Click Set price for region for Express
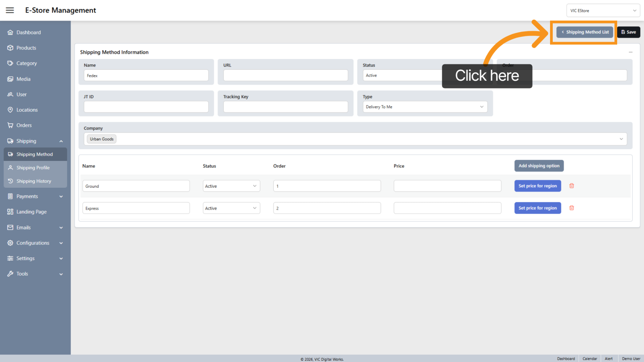 click(537, 208)
